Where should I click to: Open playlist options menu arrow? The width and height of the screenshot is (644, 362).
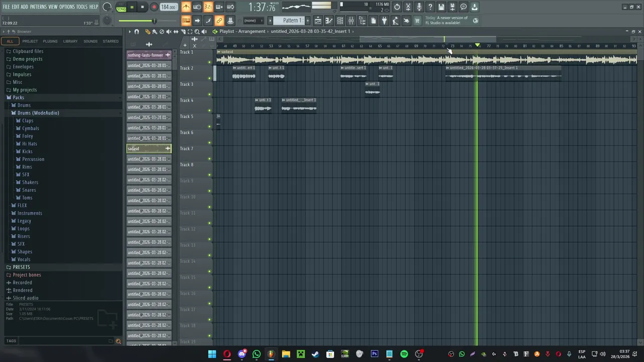(129, 32)
